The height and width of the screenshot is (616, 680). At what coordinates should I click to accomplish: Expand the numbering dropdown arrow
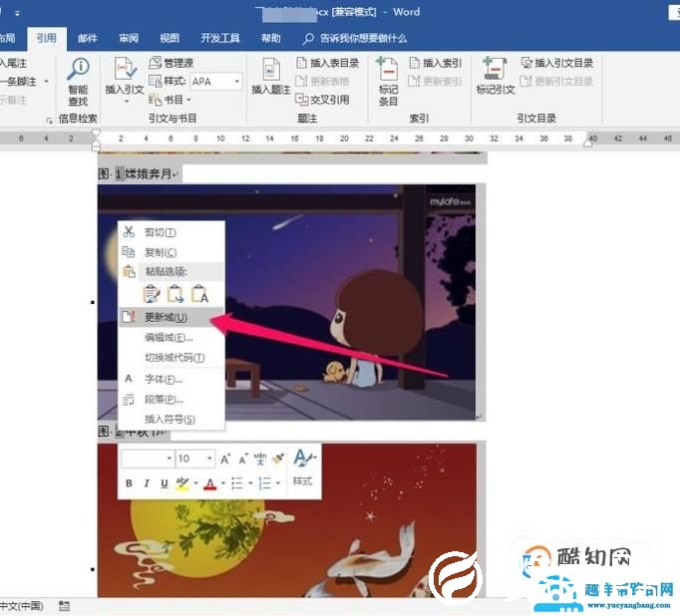278,482
